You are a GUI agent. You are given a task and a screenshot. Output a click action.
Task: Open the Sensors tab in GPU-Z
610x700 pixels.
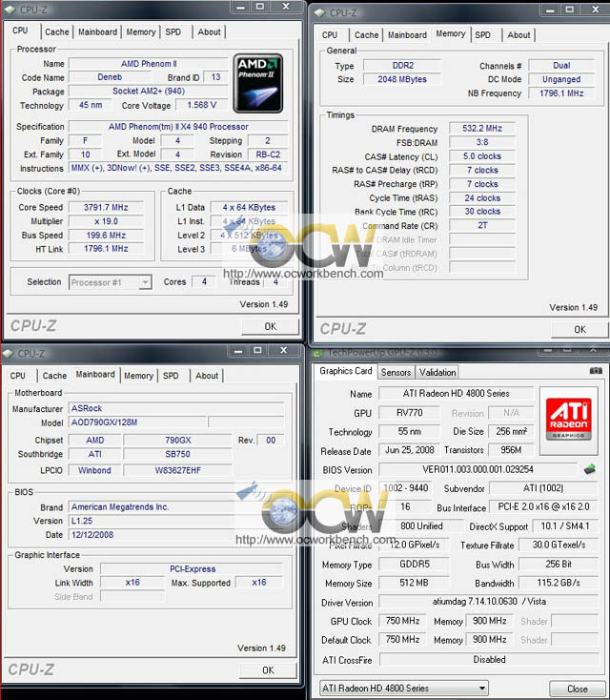click(396, 372)
